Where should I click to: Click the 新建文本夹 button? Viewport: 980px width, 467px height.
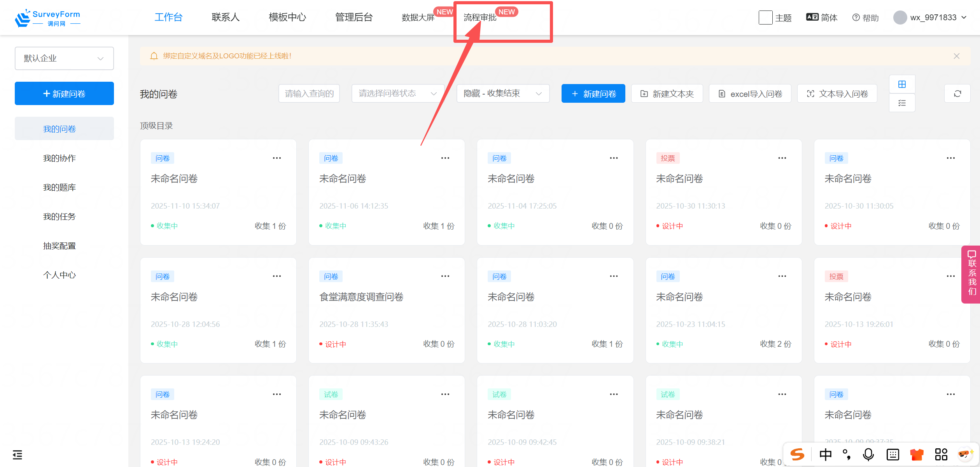pos(667,94)
